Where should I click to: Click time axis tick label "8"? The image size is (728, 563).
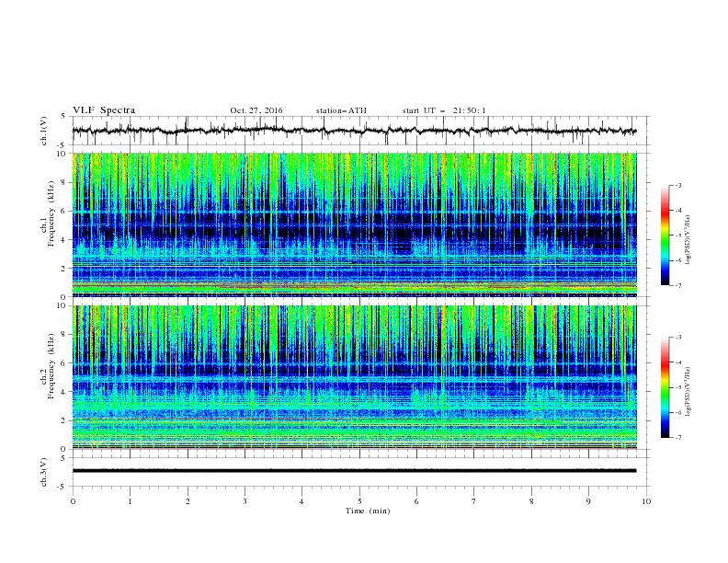coord(531,501)
